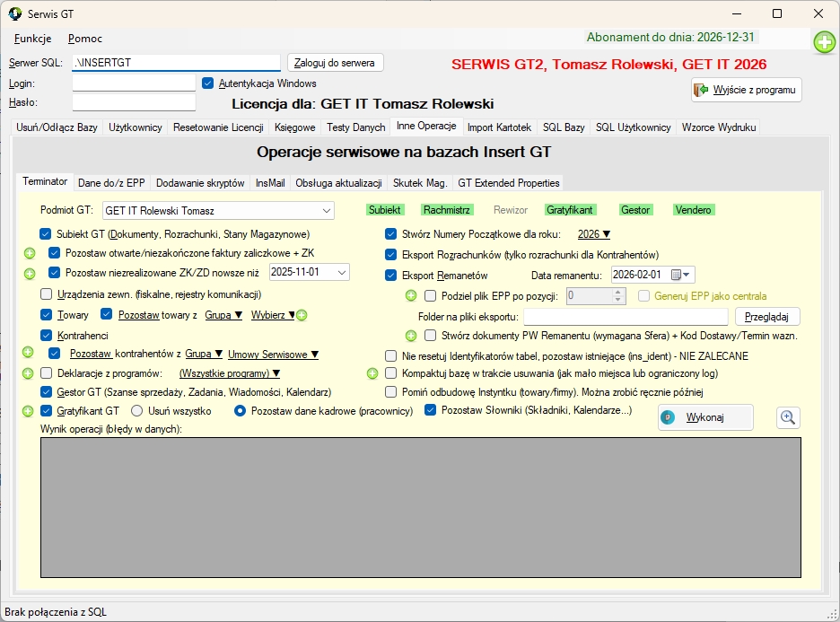Toggle the Autentykacja Windows checkbox
The width and height of the screenshot is (840, 622).
click(208, 83)
